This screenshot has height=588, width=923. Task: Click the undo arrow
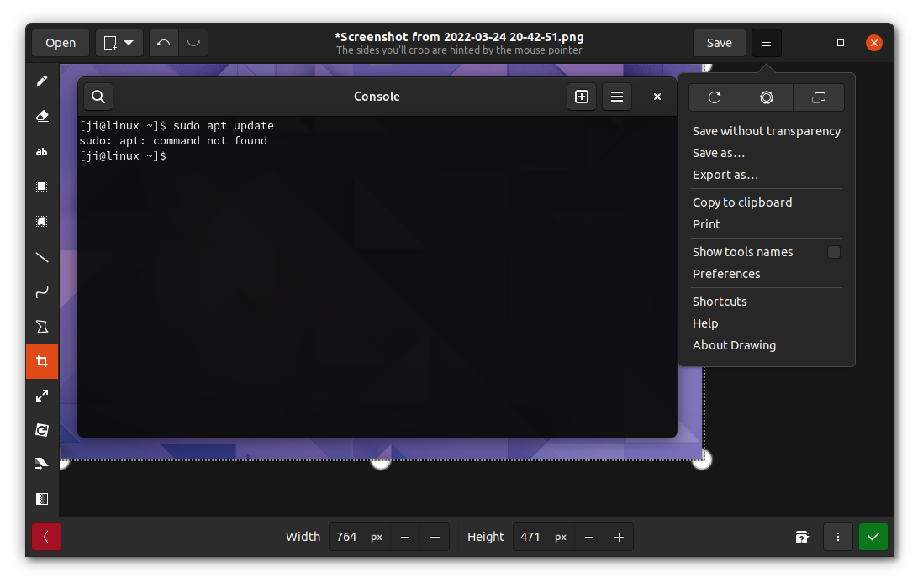tap(163, 42)
